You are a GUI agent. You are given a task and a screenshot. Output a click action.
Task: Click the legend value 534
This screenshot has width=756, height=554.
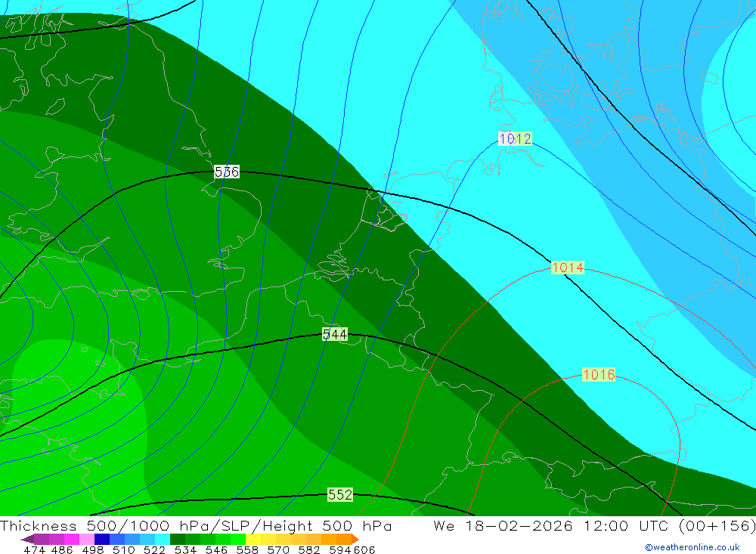[x=185, y=550]
